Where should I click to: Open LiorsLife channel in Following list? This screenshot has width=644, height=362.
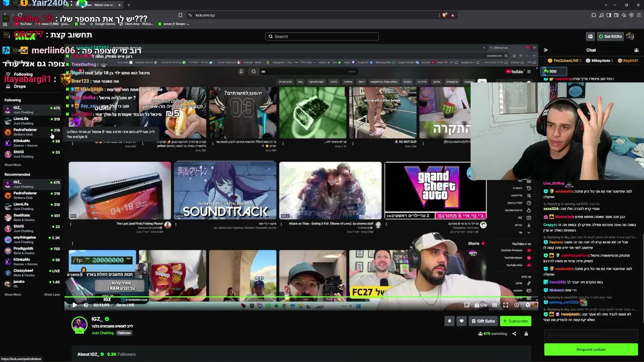pyautogui.click(x=32, y=121)
